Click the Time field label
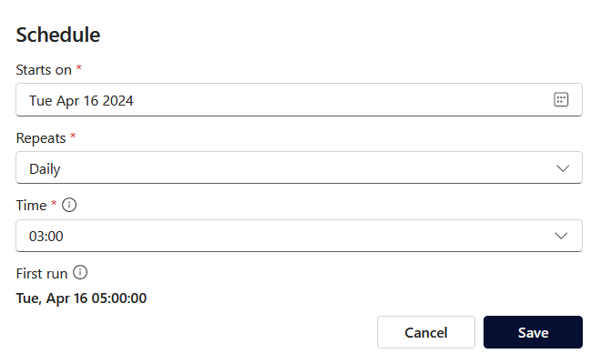 (x=31, y=205)
